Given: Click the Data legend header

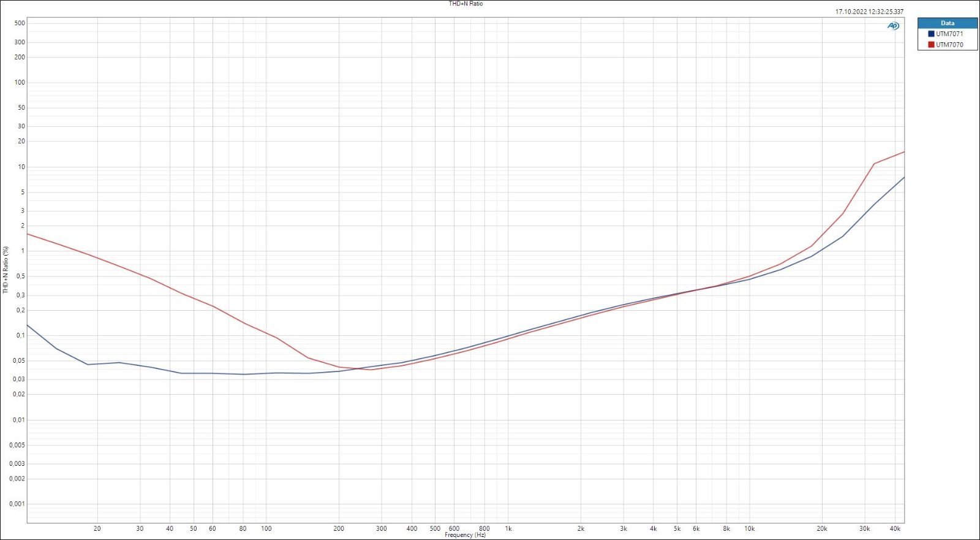Looking at the screenshot, I should coord(948,23).
